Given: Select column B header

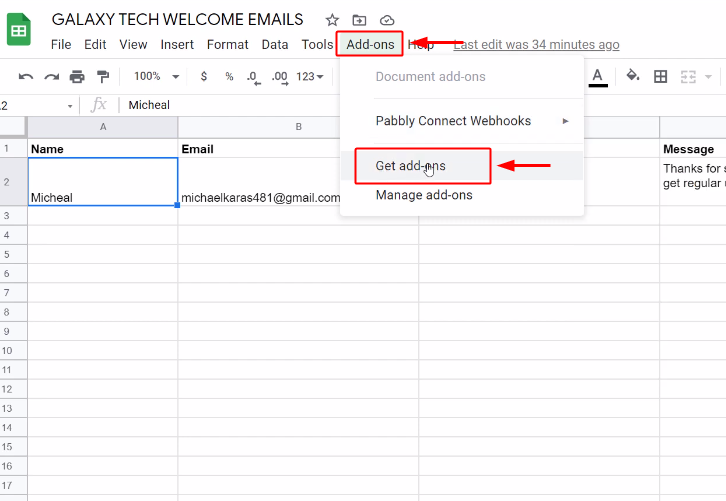Looking at the screenshot, I should [x=299, y=127].
